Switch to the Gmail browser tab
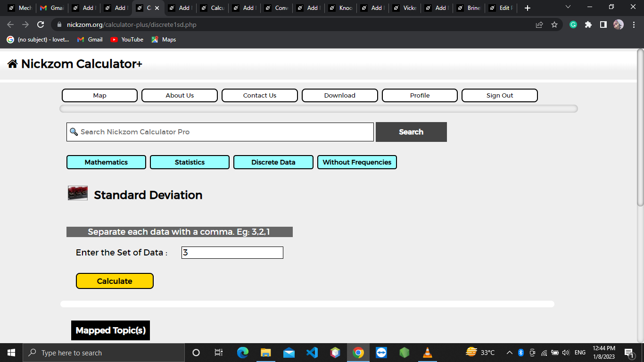 coord(52,8)
